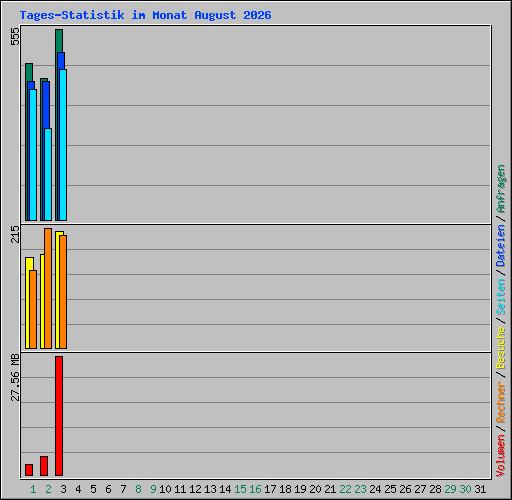Click the green Anfragen bar top for day 3
The image size is (512, 500).
click(x=59, y=41)
